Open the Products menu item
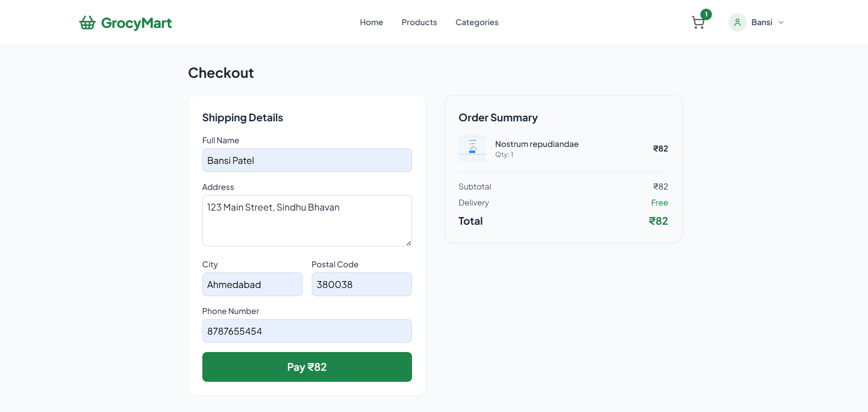This screenshot has width=868, height=412. click(419, 22)
